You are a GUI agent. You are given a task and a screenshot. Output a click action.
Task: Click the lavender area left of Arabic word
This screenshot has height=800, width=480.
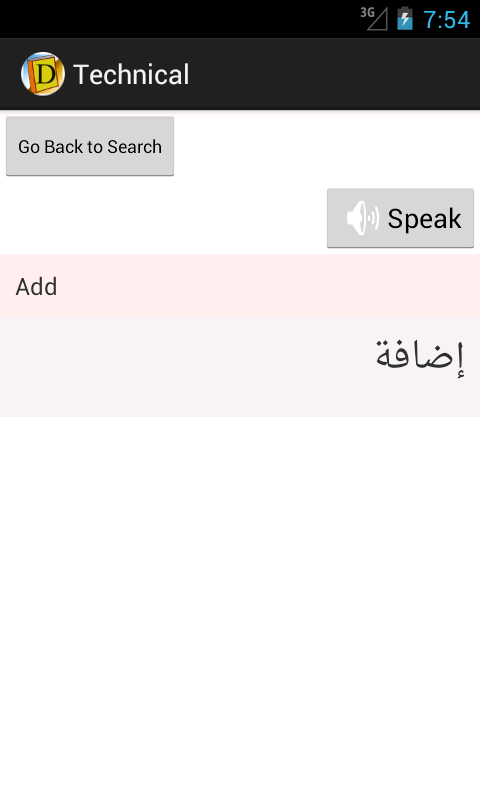(x=186, y=367)
